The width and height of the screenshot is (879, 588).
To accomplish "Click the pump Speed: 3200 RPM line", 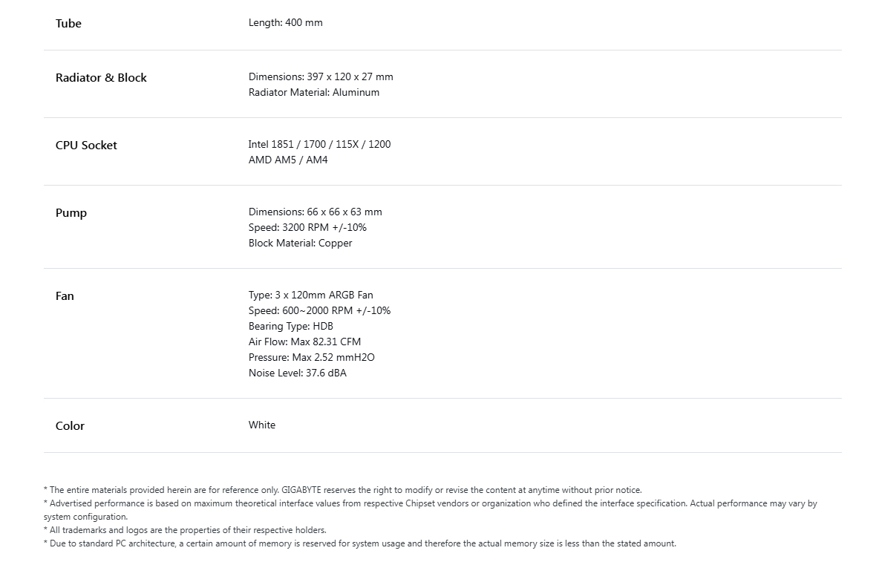I will [308, 228].
